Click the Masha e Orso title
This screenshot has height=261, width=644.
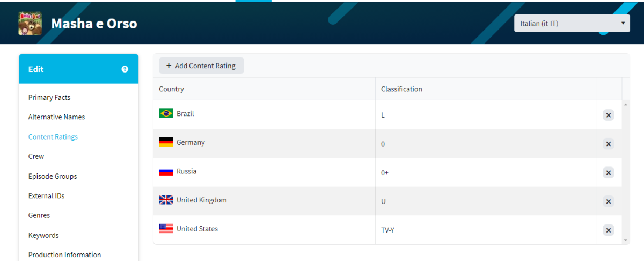(x=94, y=24)
